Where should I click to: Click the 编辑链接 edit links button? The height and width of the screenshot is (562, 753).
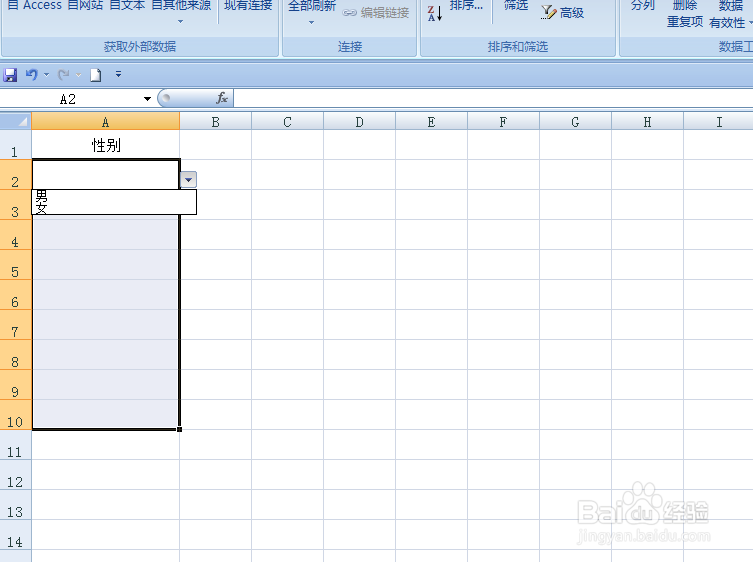pyautogui.click(x=376, y=12)
